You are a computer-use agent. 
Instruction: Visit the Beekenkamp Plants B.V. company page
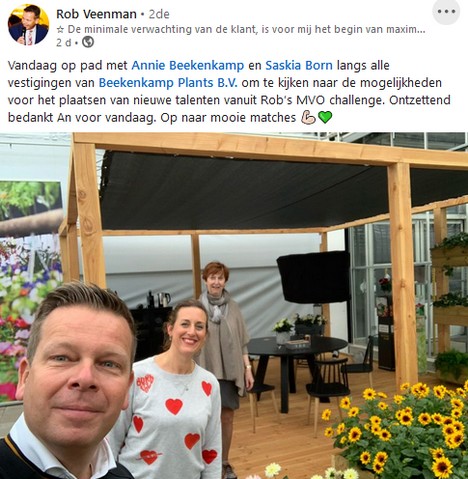pyautogui.click(x=168, y=83)
